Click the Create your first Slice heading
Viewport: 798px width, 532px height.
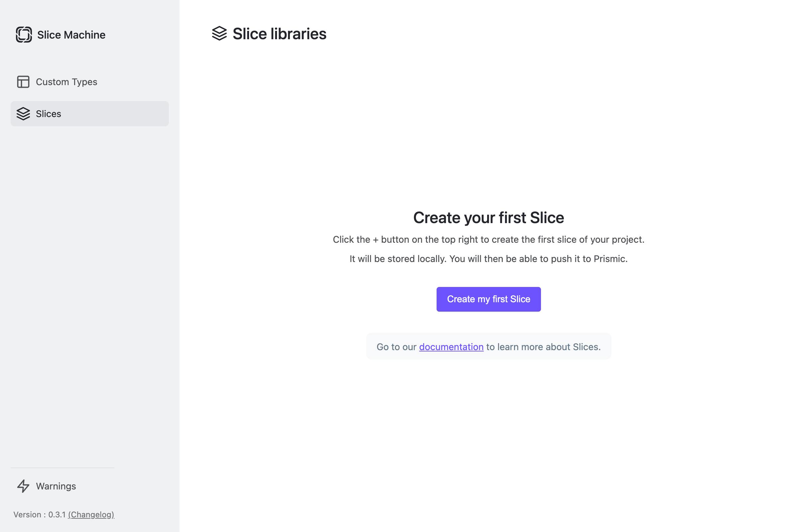(488, 217)
